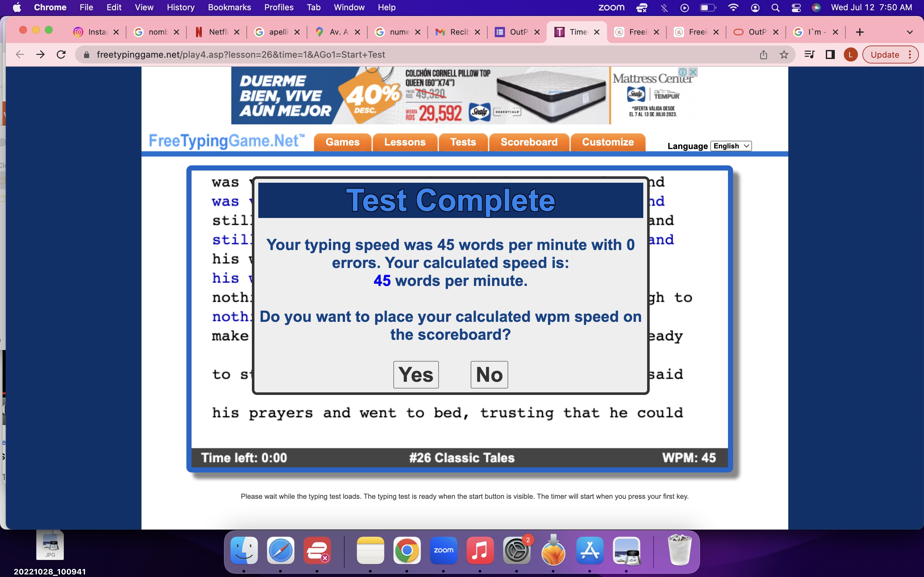Viewport: 924px width, 577px height.
Task: Open Chrome's three-dot menu on the Update button
Action: coord(910,54)
